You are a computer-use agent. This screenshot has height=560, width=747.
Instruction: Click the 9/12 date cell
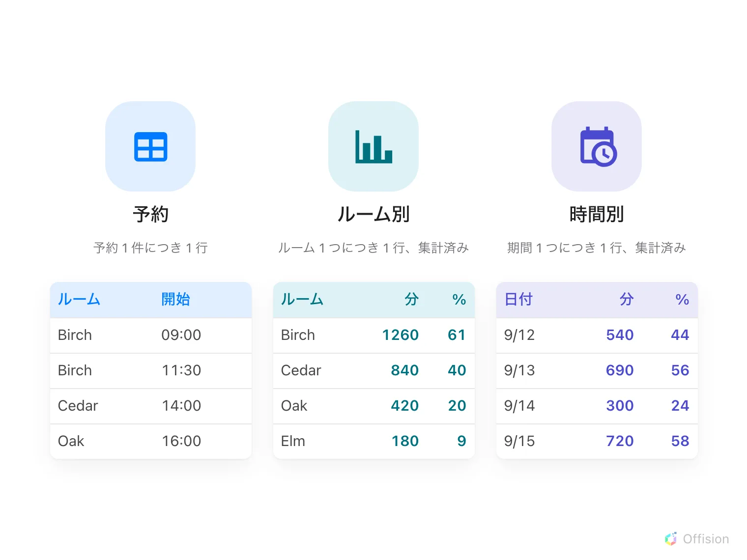[519, 335]
